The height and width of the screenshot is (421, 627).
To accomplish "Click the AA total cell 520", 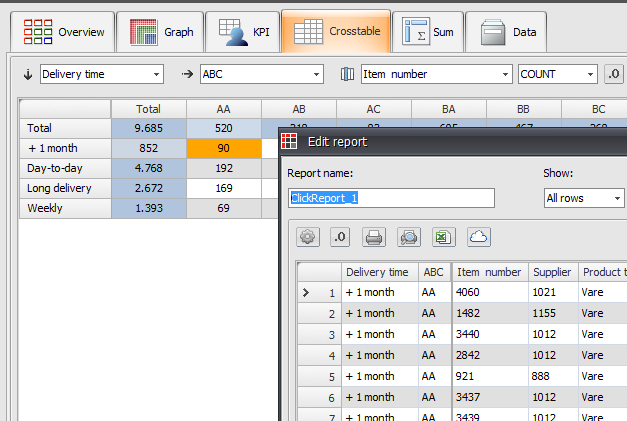I will point(224,128).
